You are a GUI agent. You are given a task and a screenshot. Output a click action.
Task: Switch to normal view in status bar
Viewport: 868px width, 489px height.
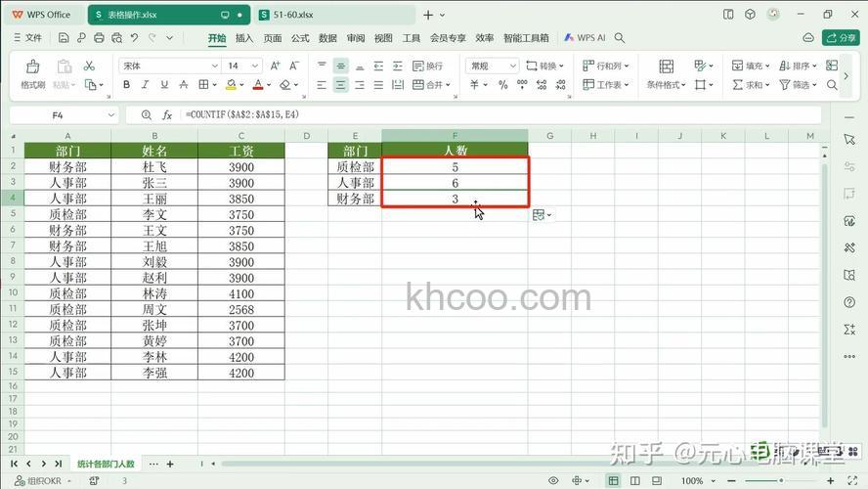[613, 481]
